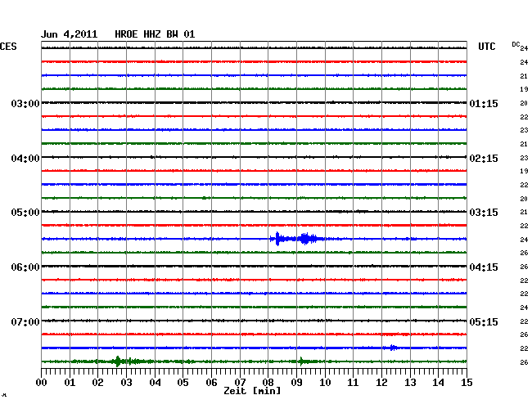Click minute tick label '12' on time axis
Screen dimensions: 532x404
(x=381, y=383)
